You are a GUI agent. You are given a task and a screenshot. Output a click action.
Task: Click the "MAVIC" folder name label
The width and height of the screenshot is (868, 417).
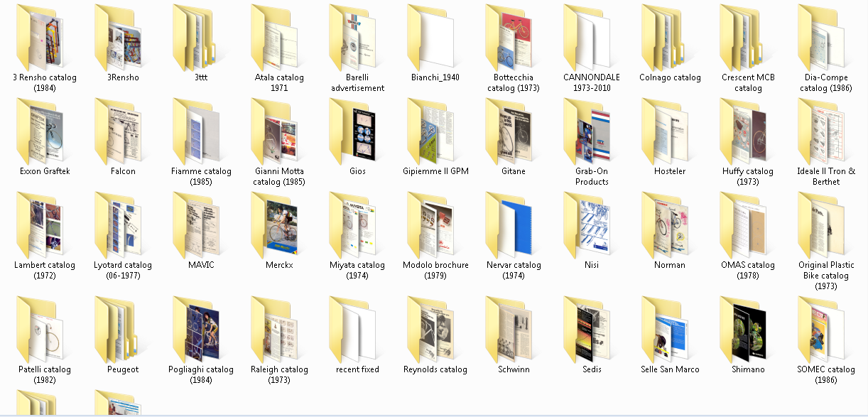tap(201, 265)
